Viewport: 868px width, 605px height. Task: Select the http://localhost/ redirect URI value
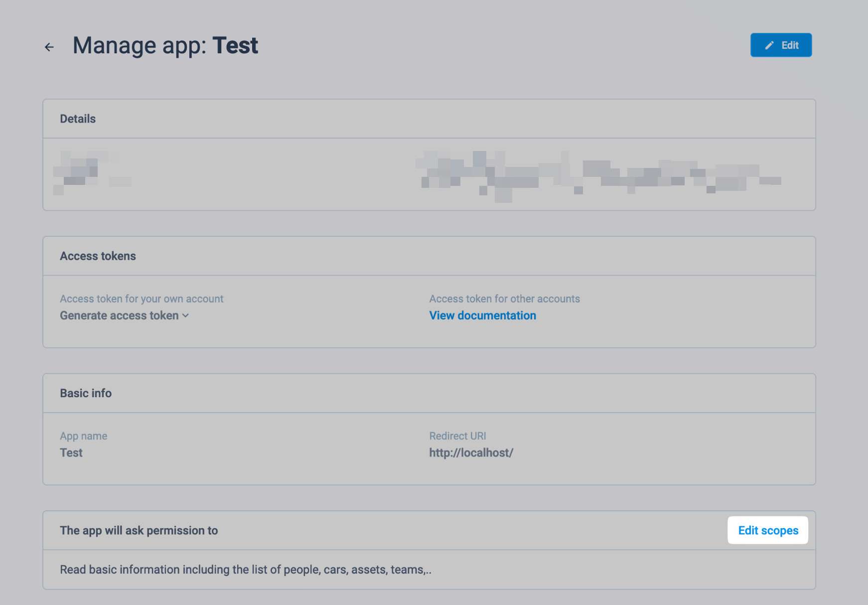click(x=471, y=453)
